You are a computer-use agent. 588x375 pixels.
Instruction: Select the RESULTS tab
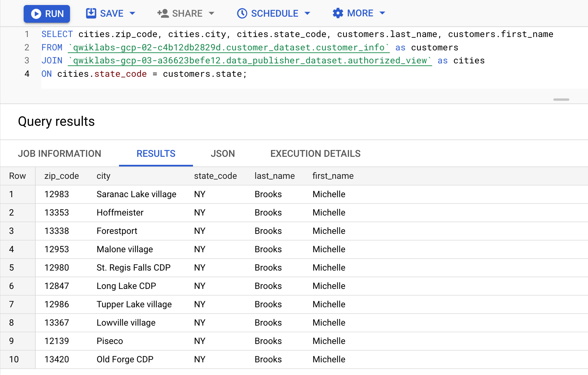click(x=156, y=153)
